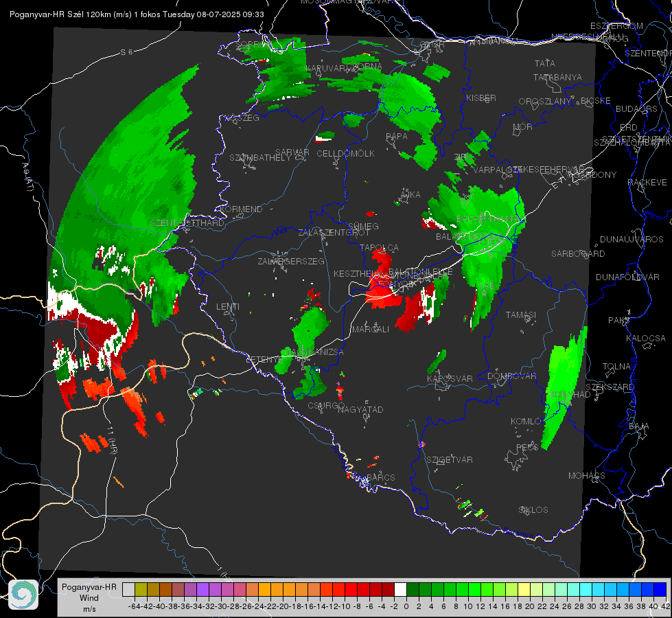Click the ERD city label
The height and width of the screenshot is (618, 672).
point(629,128)
